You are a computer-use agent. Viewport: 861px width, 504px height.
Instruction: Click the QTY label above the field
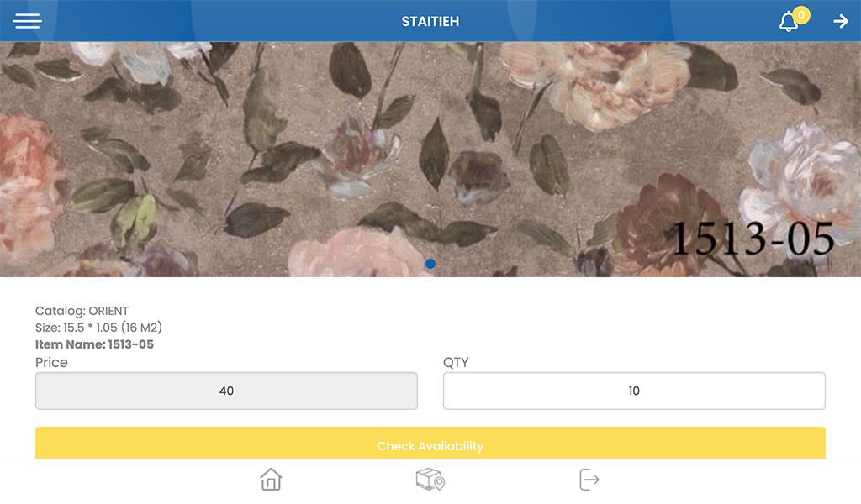point(456,363)
